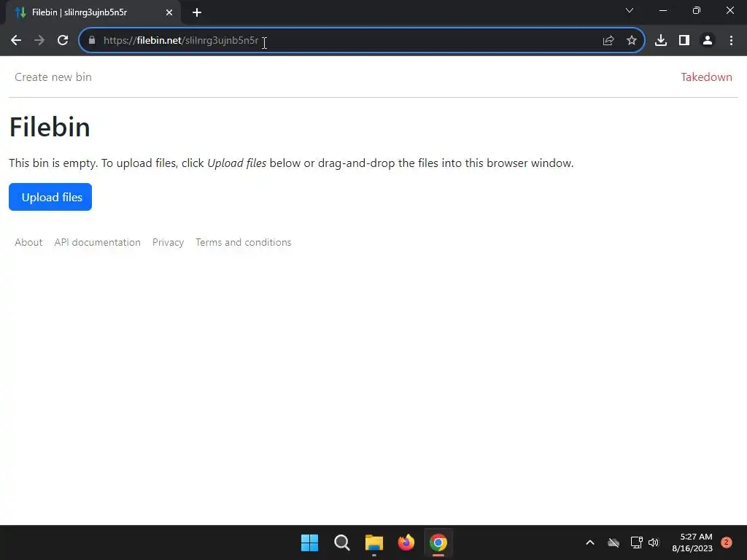Screen dimensions: 747x560
Task: Share this page using the share icon
Action: click(x=608, y=41)
